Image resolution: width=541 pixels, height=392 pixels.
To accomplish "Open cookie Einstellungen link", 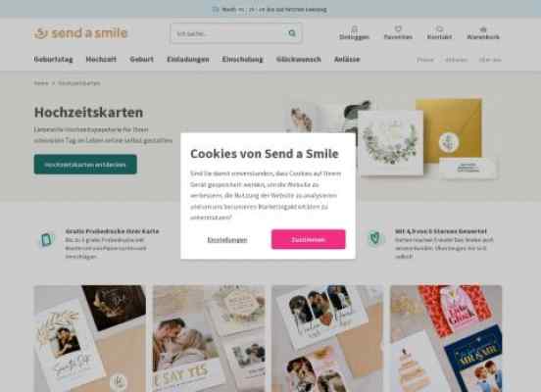I will pos(227,239).
